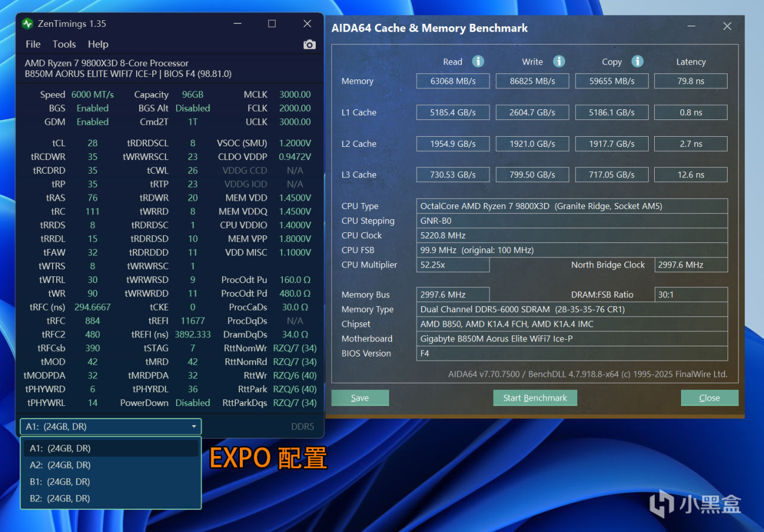764x532 pixels.
Task: Click the tREFI (ns) value 3892.333
Action: click(193, 334)
